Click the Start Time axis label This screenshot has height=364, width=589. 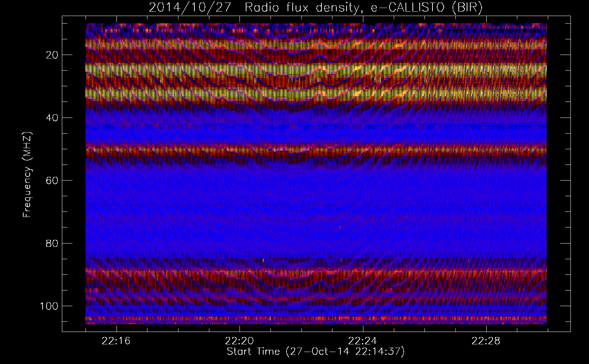coord(316,351)
